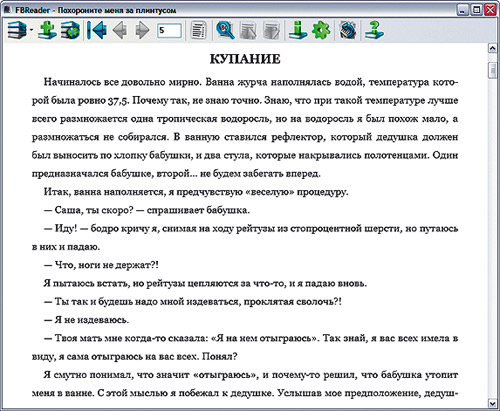Open the network library globe icon
The image size is (500, 411).
pyautogui.click(x=70, y=30)
